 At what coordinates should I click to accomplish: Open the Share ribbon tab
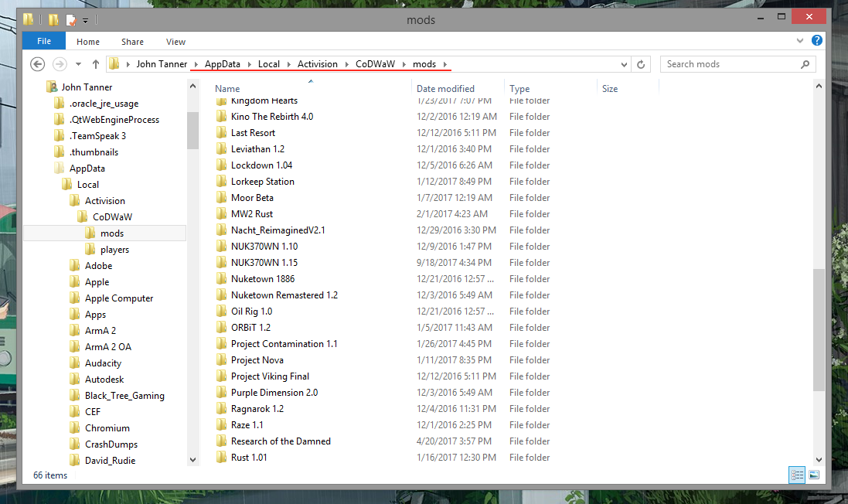point(132,42)
